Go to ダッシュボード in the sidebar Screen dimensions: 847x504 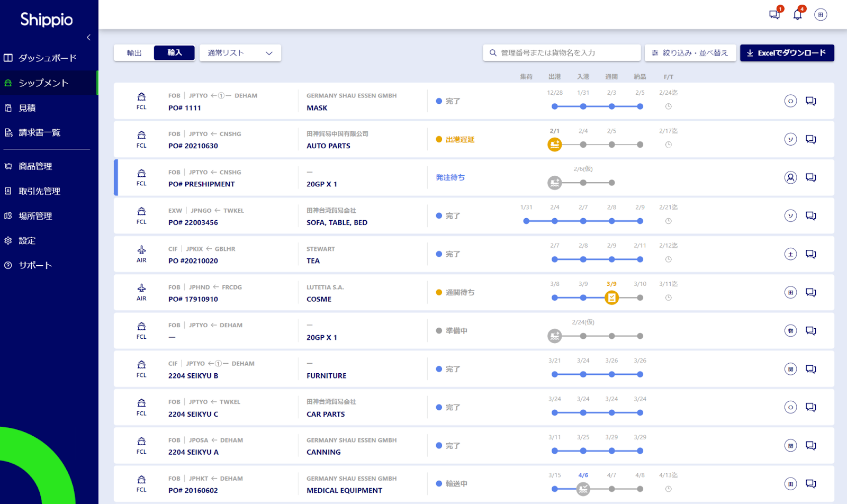tap(48, 58)
